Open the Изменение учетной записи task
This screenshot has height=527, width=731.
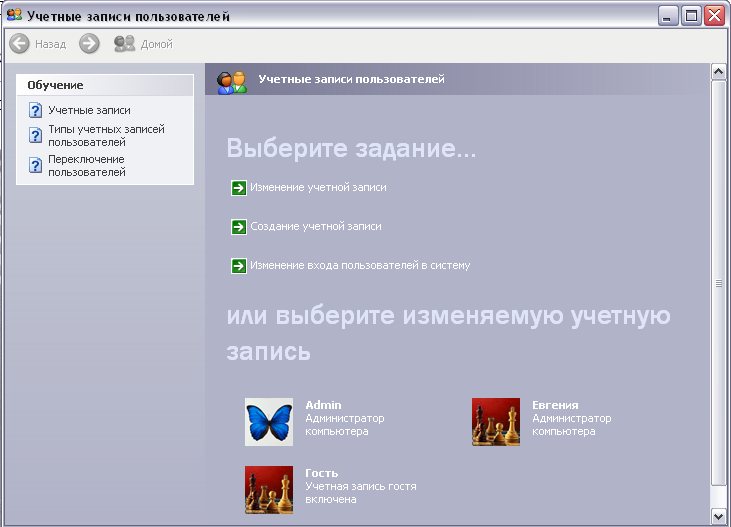click(x=318, y=187)
